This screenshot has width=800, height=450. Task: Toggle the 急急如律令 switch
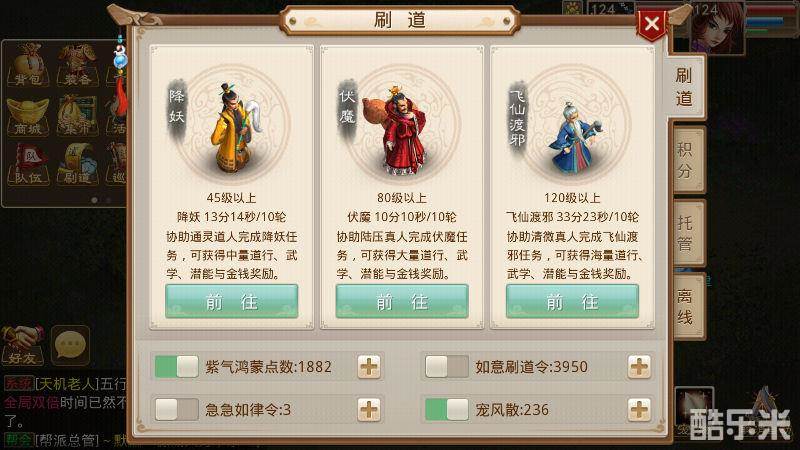coord(177,410)
